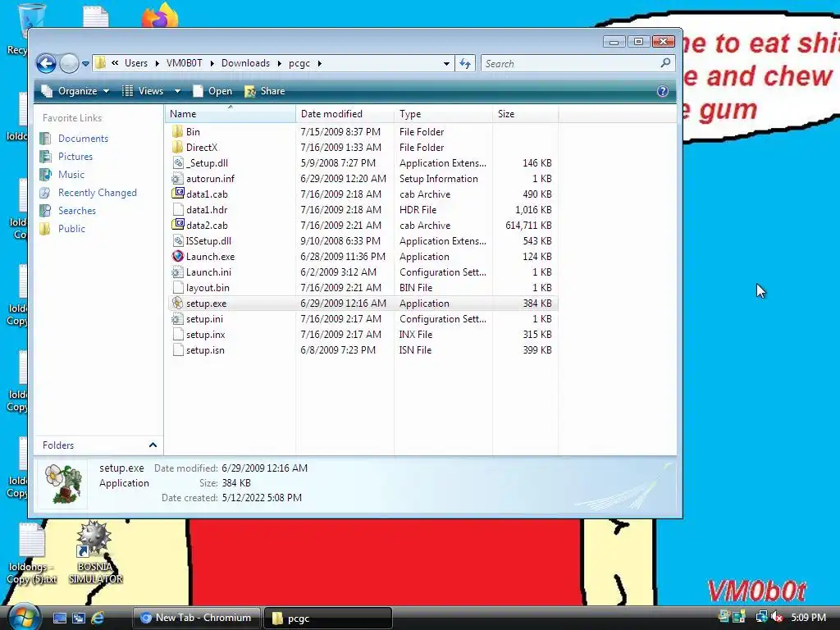Image resolution: width=840 pixels, height=630 pixels.
Task: Select the autorun.inf file icon
Action: tap(178, 178)
